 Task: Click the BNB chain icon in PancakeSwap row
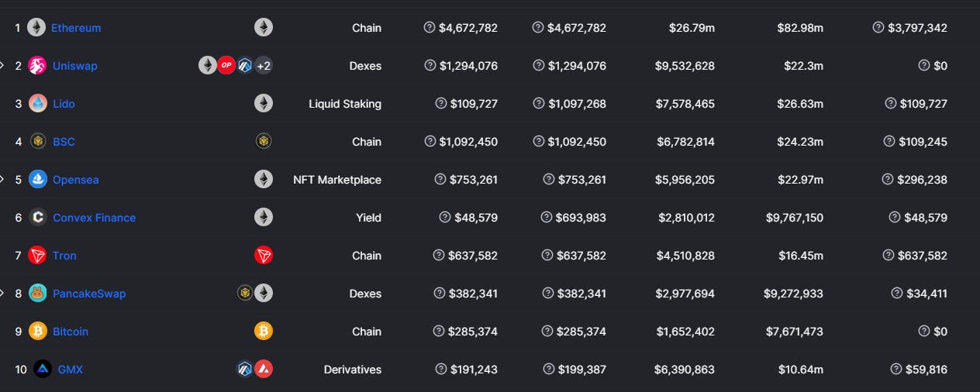tap(246, 293)
